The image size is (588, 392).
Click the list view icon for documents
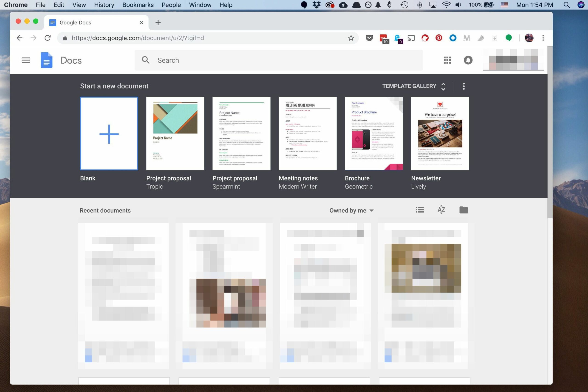(x=420, y=210)
